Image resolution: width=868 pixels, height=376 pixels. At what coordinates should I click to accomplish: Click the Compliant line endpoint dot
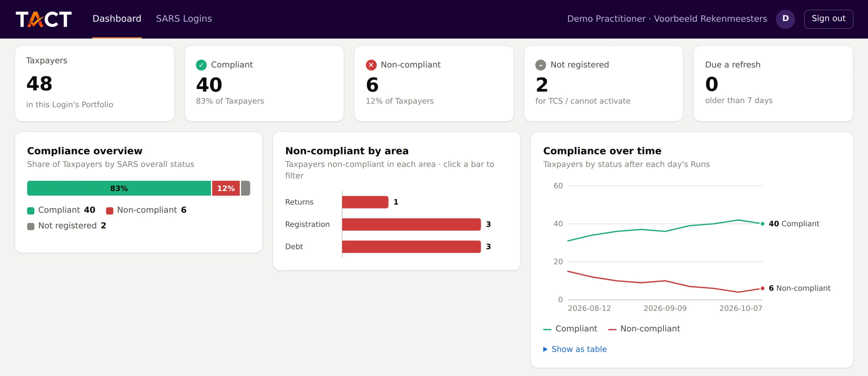(762, 224)
